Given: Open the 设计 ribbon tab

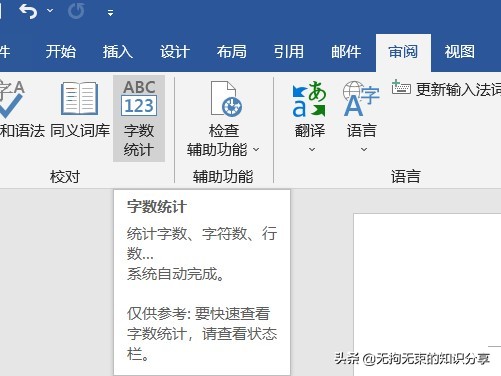Looking at the screenshot, I should coord(175,52).
